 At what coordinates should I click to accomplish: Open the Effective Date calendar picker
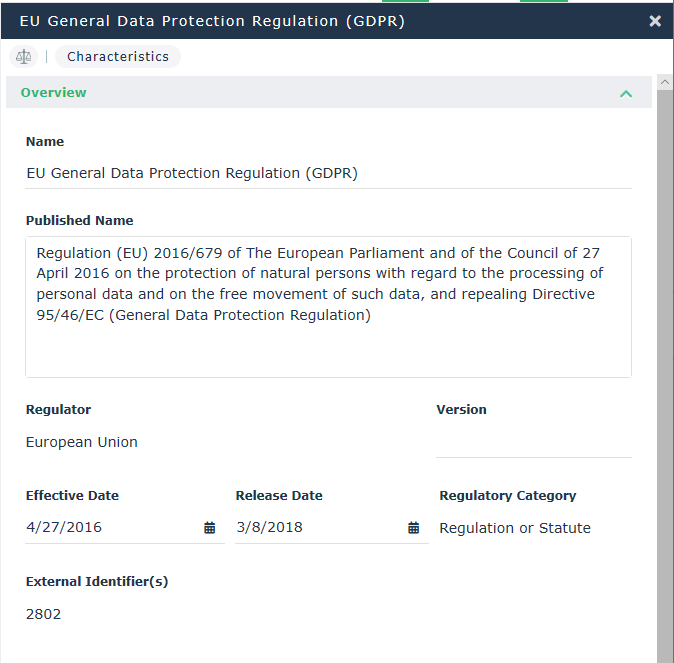[210, 528]
